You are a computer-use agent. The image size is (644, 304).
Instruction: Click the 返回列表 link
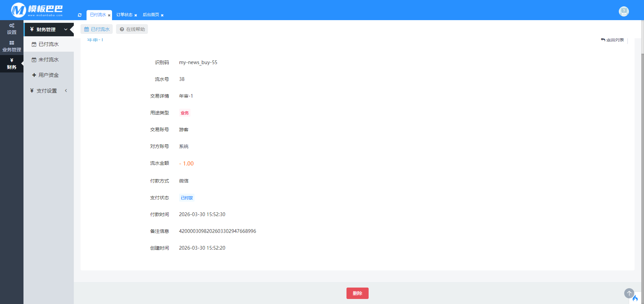(612, 40)
